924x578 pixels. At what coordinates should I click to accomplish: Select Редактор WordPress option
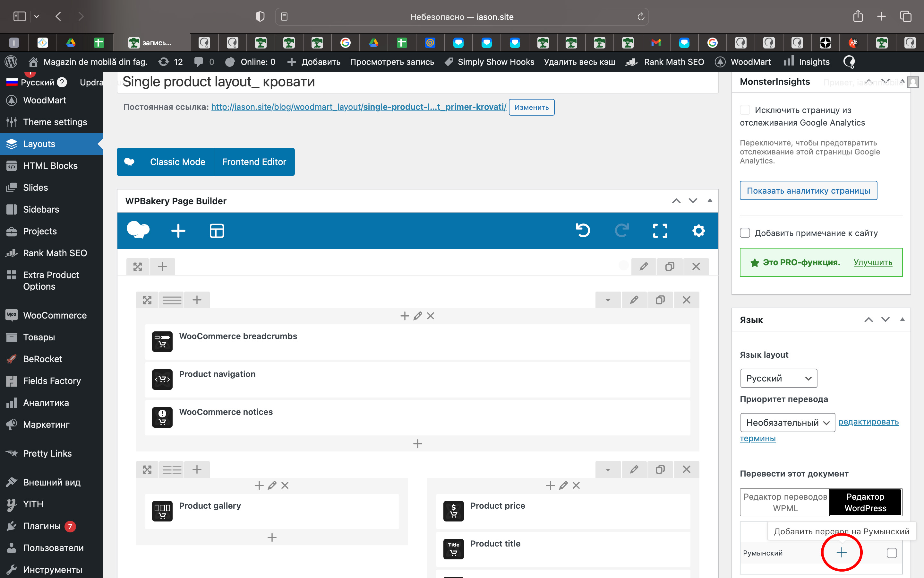tap(866, 502)
